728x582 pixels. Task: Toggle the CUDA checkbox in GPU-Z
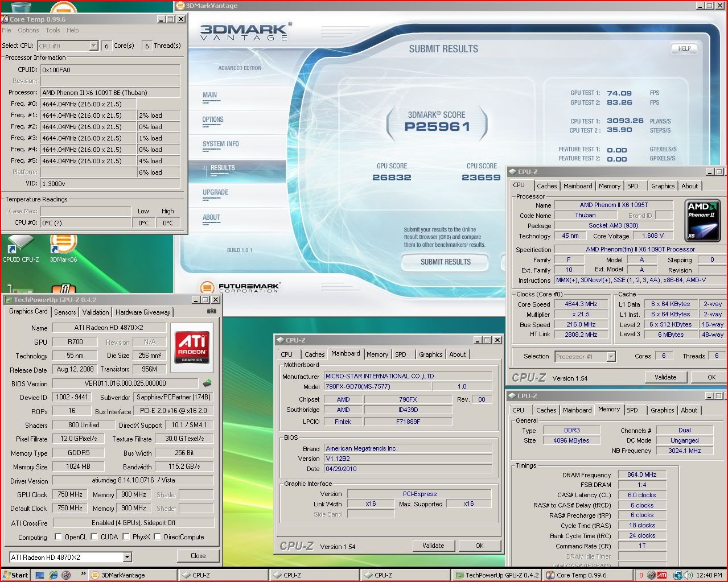point(94,537)
